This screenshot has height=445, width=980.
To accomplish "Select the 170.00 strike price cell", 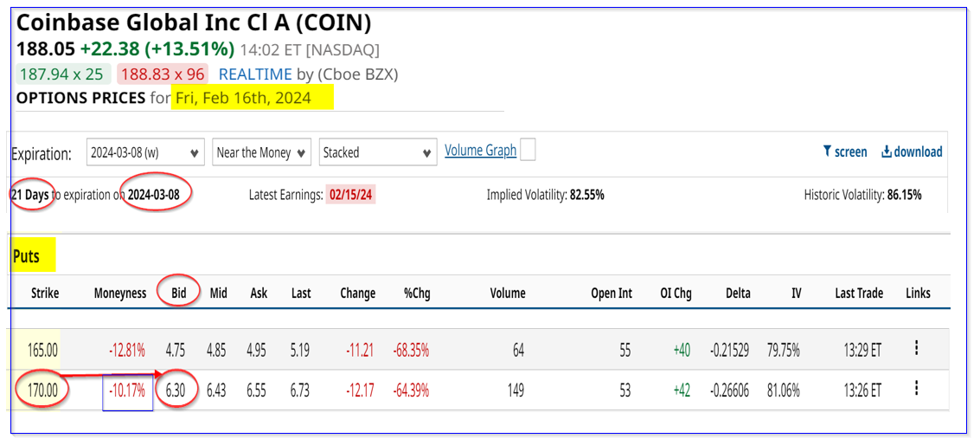I will [x=41, y=390].
